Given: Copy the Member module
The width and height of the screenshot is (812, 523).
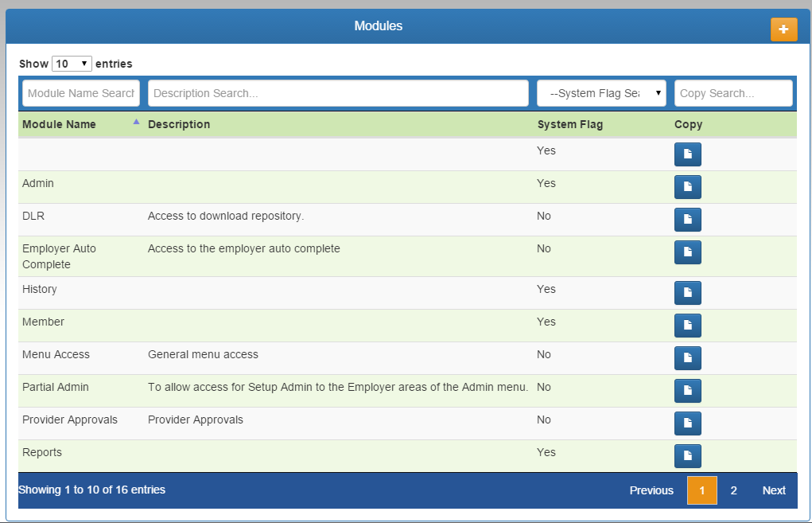Looking at the screenshot, I should pos(687,326).
